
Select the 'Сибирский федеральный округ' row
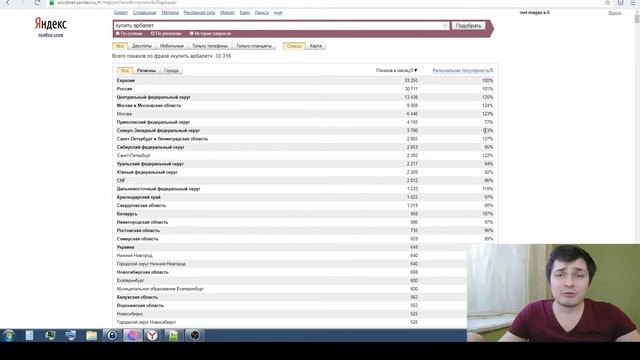point(305,147)
